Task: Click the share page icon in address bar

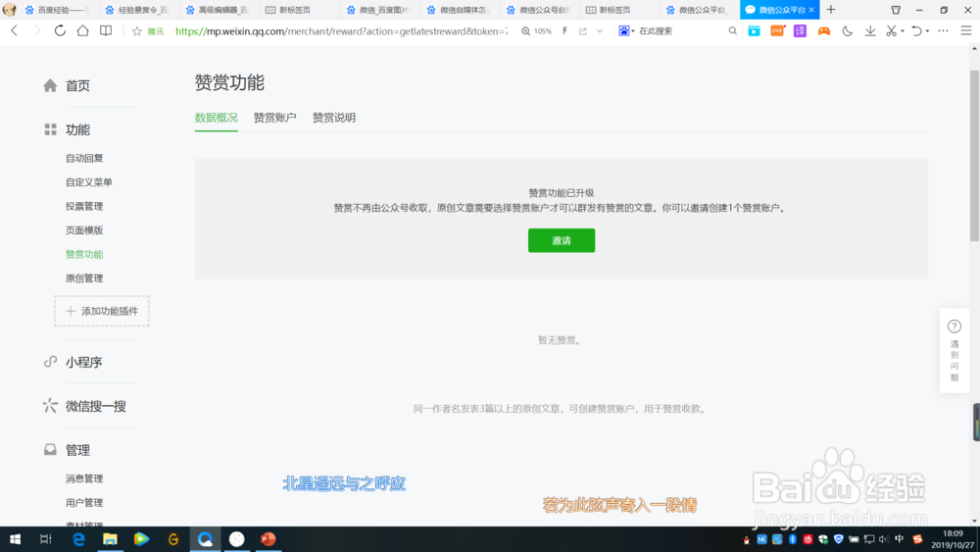Action: (x=582, y=30)
